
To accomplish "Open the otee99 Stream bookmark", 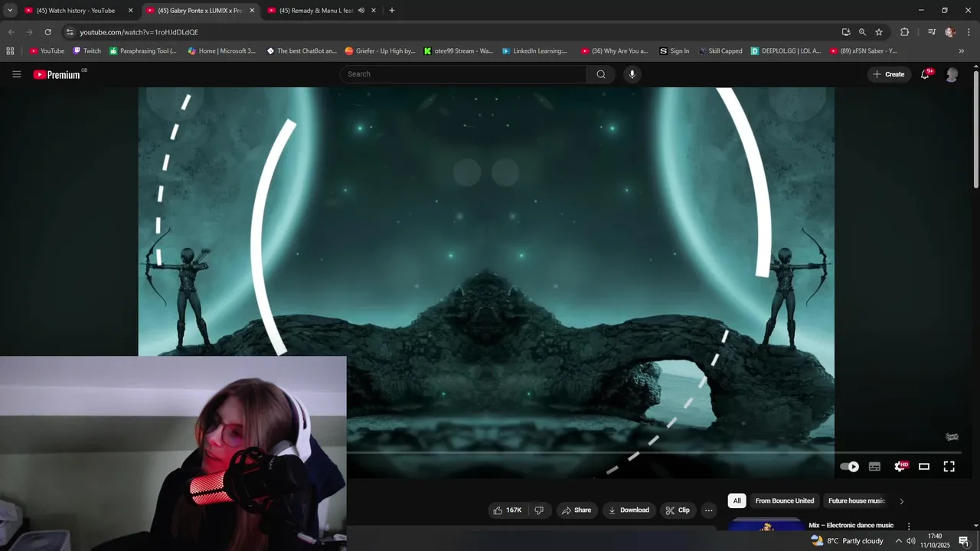I will [x=459, y=51].
